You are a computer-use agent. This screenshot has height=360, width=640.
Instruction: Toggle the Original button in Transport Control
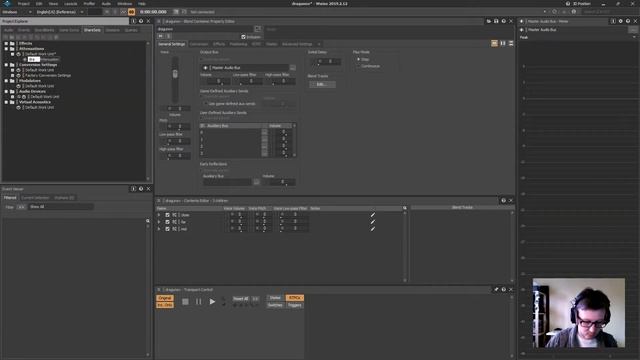point(165,298)
